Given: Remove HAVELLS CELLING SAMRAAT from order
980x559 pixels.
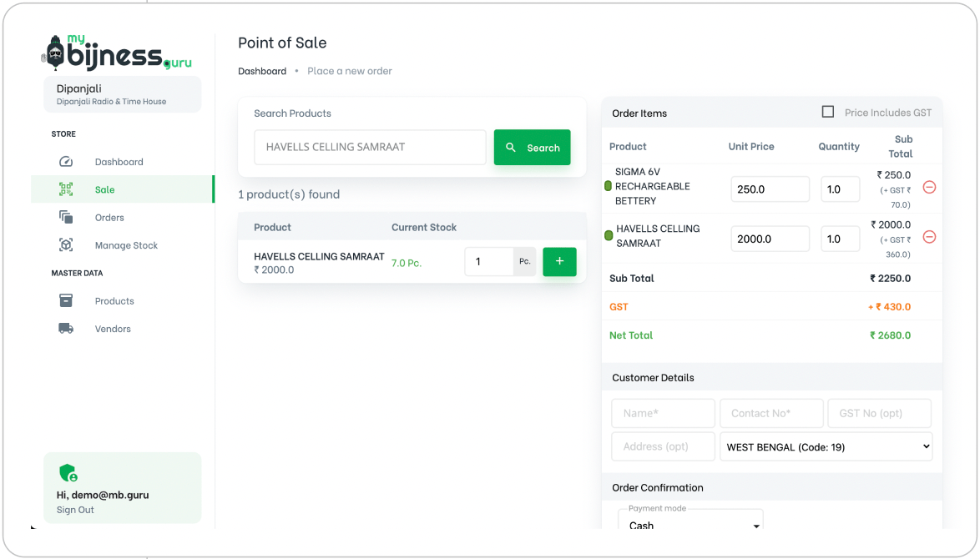Looking at the screenshot, I should (929, 237).
